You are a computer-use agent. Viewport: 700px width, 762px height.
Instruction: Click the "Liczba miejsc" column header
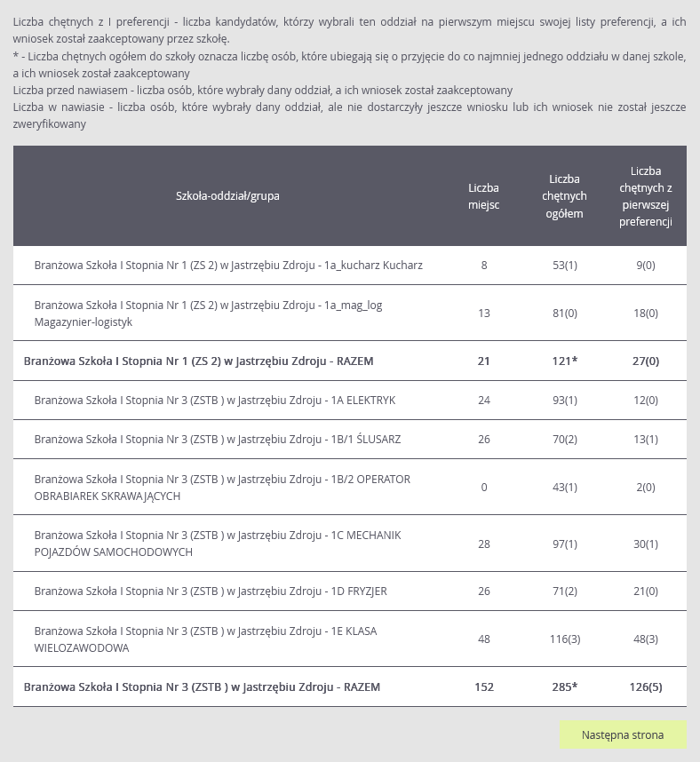483,196
